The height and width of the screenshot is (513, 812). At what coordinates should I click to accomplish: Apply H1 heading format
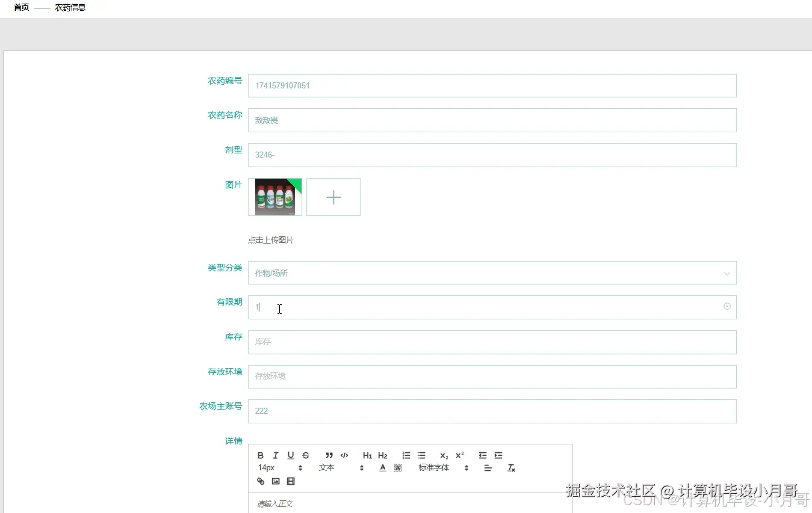coord(367,455)
